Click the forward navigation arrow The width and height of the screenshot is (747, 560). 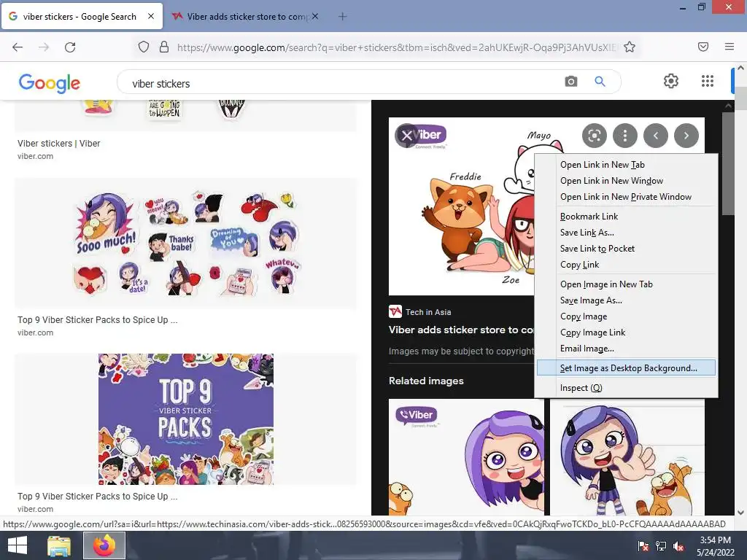point(44,47)
